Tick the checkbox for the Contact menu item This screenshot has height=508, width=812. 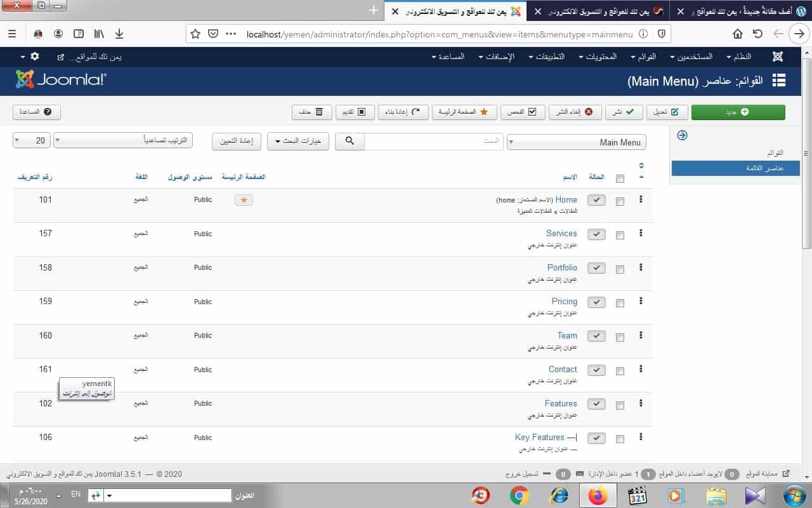(x=620, y=371)
